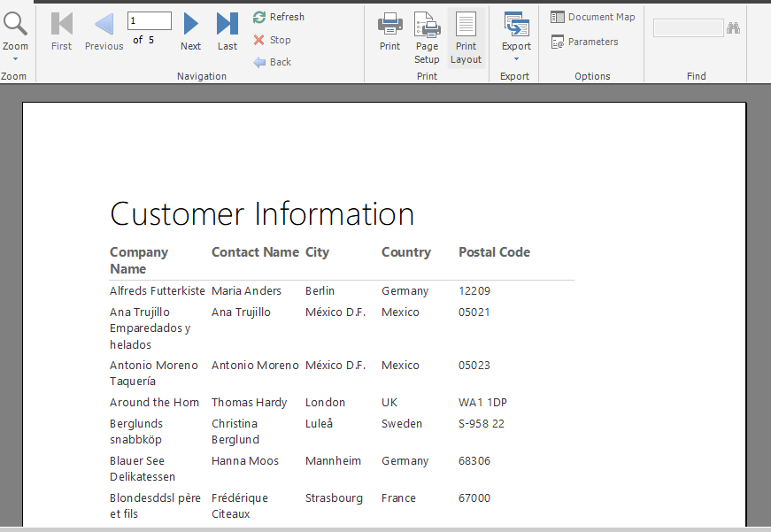Click the Hanna Moos contact

(245, 460)
